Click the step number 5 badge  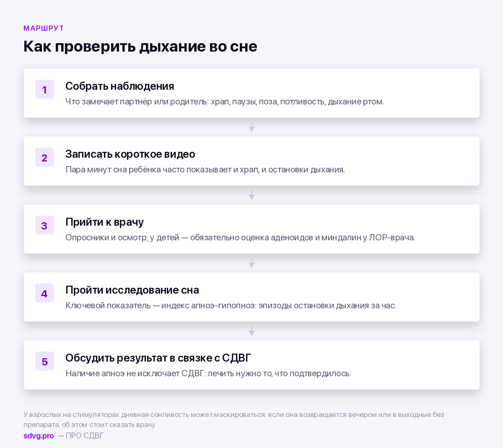coord(44,361)
